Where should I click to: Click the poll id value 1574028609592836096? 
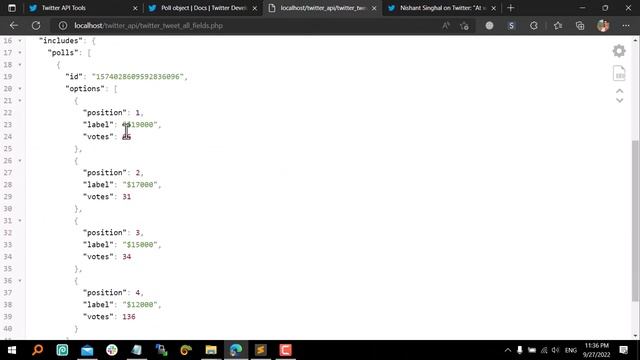tap(138, 77)
